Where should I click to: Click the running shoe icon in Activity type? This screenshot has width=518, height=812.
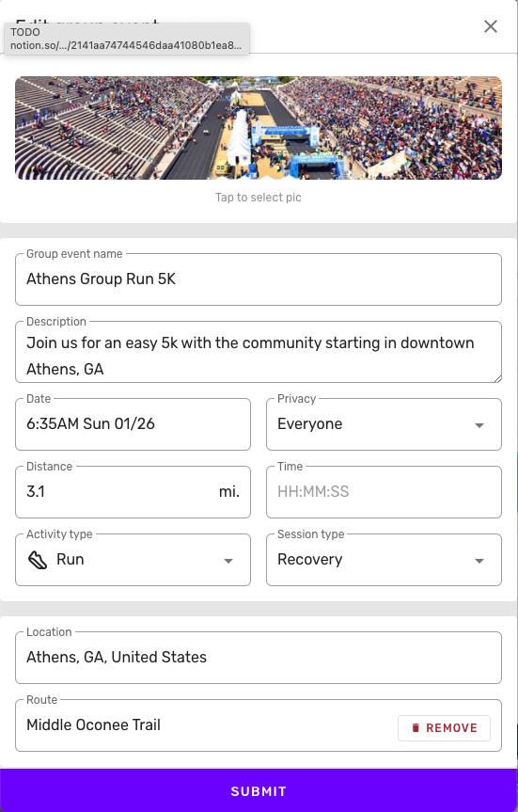click(38, 560)
